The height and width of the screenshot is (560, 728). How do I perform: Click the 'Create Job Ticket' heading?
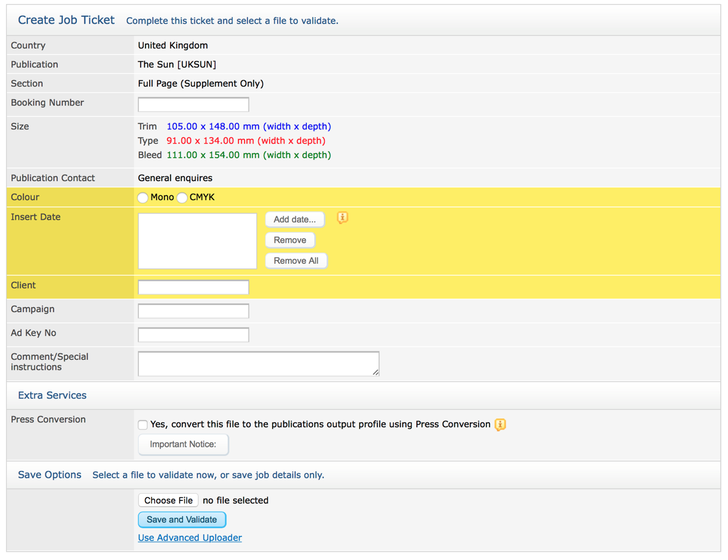(66, 20)
